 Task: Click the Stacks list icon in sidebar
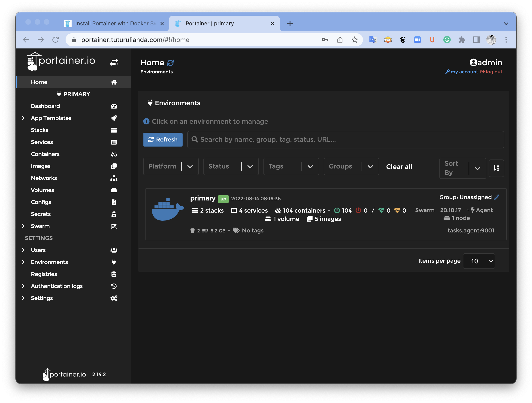pyautogui.click(x=114, y=130)
